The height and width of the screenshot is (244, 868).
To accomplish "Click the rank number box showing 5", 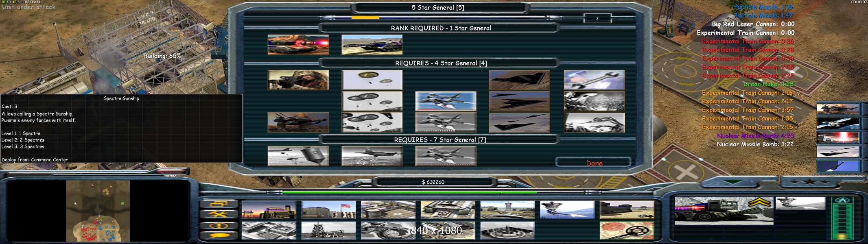I will [x=597, y=18].
